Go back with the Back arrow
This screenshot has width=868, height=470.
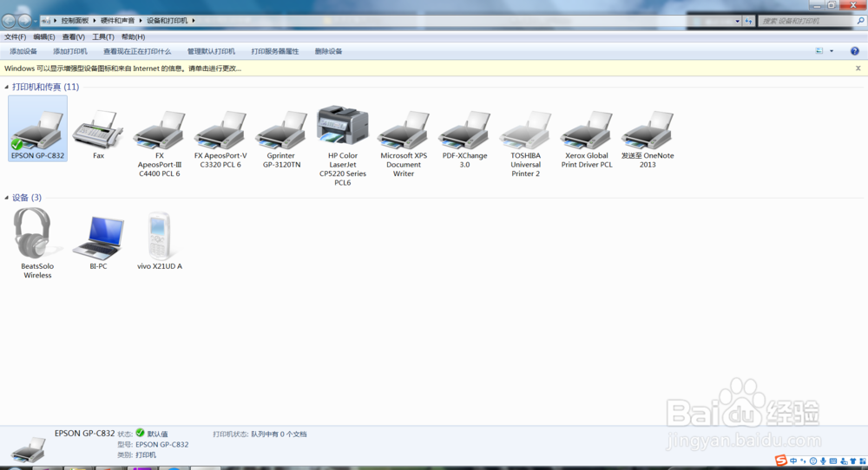tap(9, 21)
